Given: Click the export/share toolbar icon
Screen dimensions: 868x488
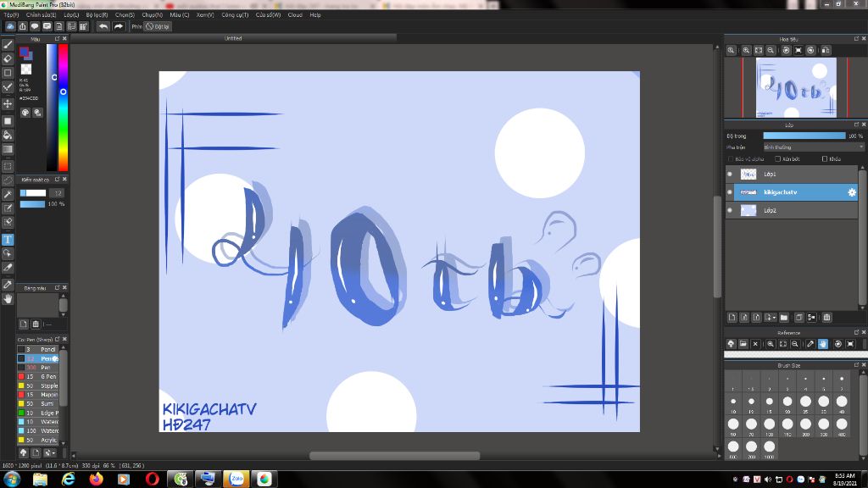Looking at the screenshot, I should 23,26.
